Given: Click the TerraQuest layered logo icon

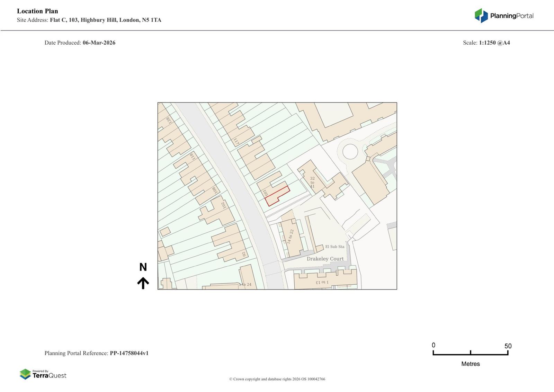Looking at the screenshot, I should click(25, 374).
